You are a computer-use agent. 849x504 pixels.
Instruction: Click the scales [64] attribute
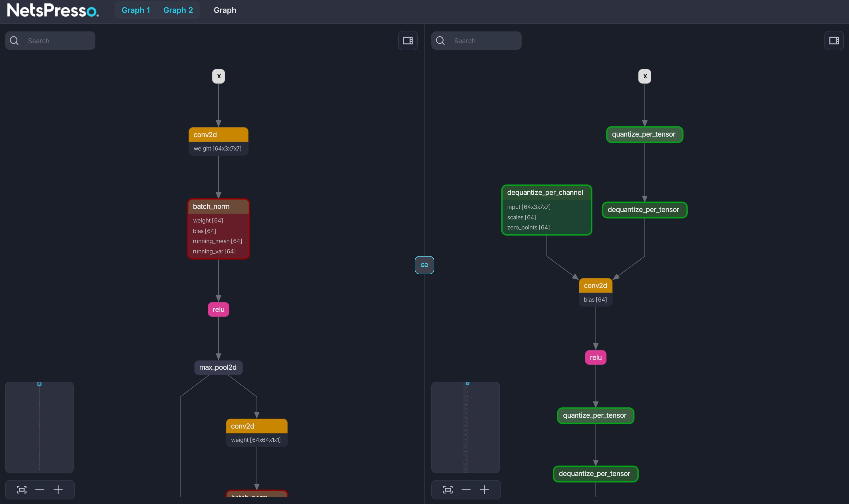(x=521, y=217)
